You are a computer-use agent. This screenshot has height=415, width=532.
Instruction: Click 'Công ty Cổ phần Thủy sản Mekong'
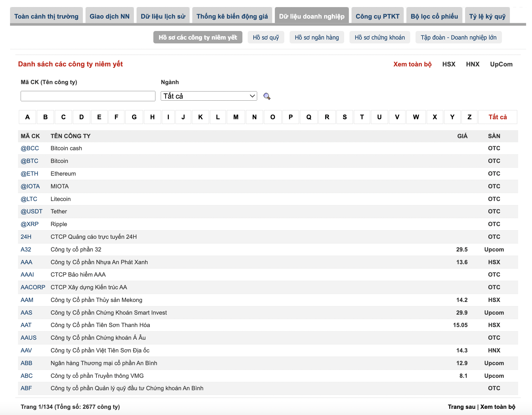[96, 300]
